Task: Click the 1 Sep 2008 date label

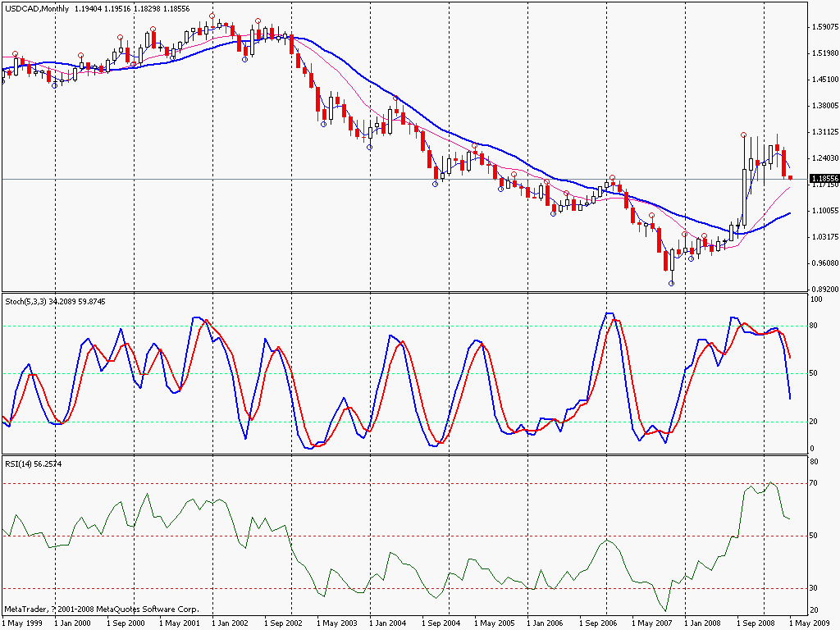Action: [756, 623]
